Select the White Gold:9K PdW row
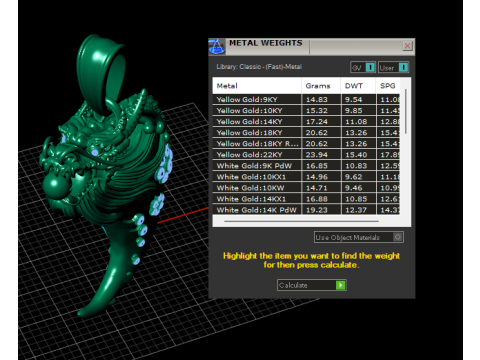Image resolution: width=480 pixels, height=360 pixels. pos(306,166)
